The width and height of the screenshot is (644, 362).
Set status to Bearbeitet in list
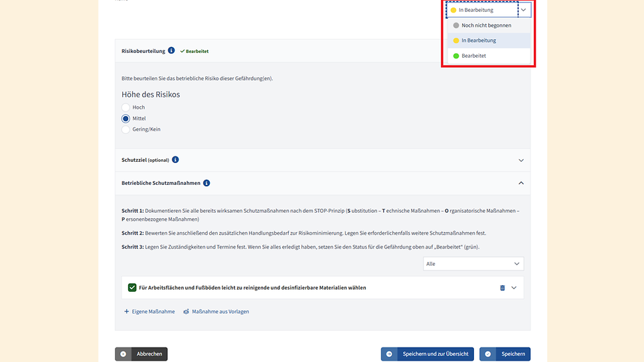(489, 56)
